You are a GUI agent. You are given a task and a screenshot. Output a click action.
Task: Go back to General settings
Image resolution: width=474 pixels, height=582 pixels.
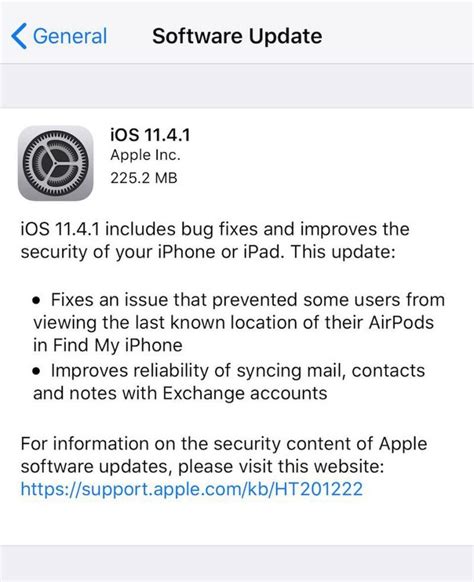(59, 36)
